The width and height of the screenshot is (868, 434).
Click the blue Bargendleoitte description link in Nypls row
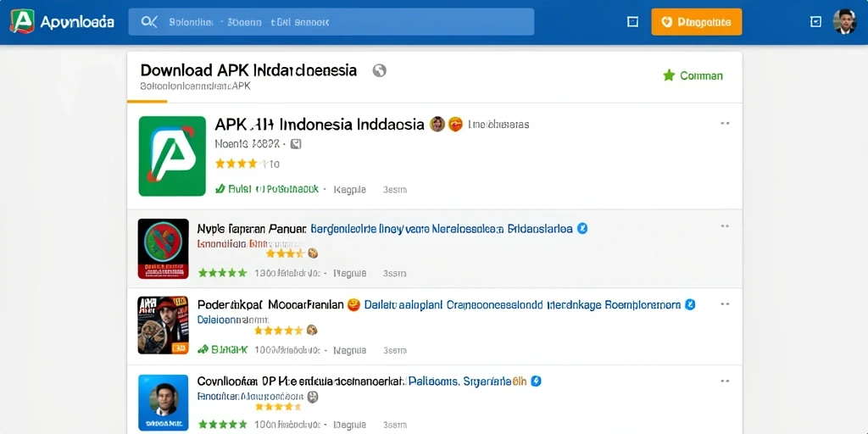(441, 228)
